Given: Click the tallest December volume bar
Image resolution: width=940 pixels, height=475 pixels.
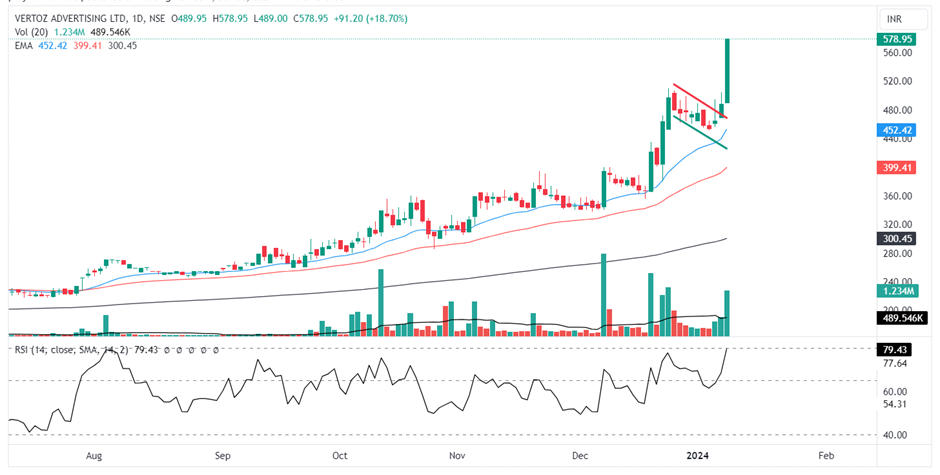Looking at the screenshot, I should click(604, 293).
